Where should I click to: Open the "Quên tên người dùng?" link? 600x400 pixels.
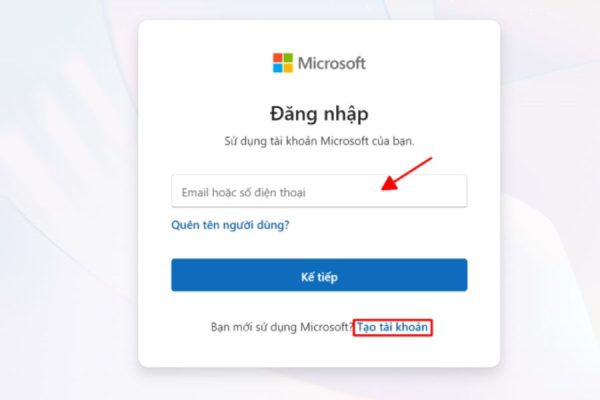click(x=230, y=225)
